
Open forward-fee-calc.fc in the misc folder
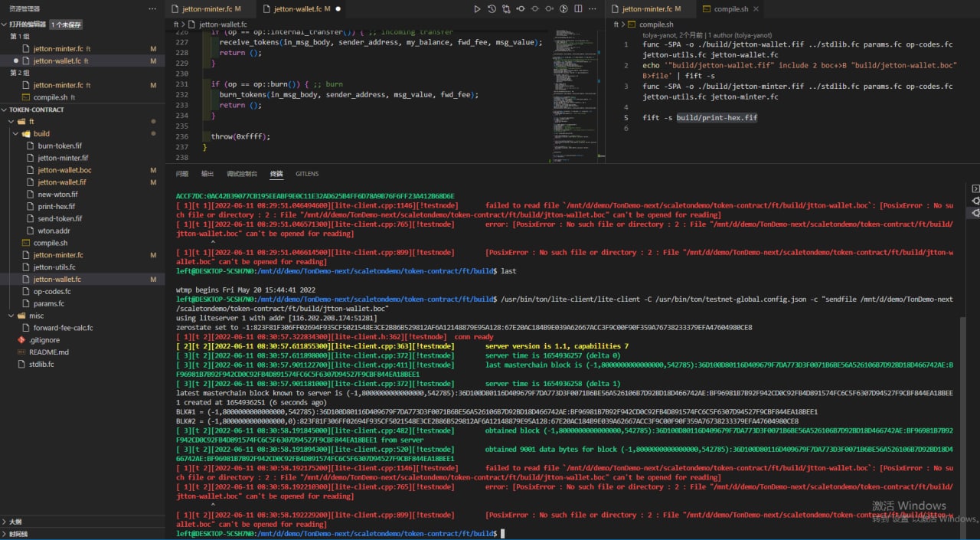(83, 328)
